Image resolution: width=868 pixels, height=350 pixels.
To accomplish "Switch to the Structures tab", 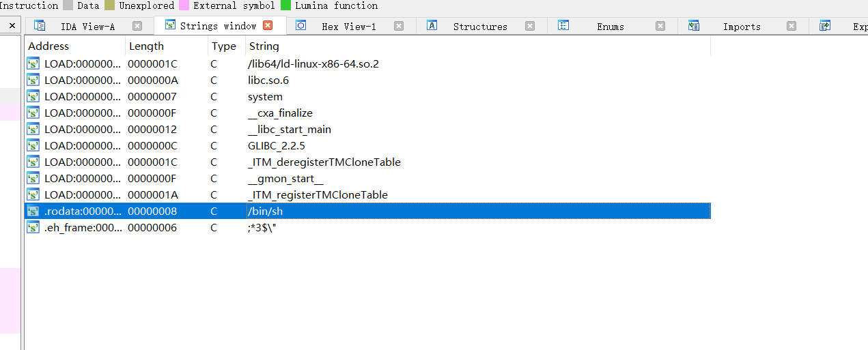I will click(480, 27).
